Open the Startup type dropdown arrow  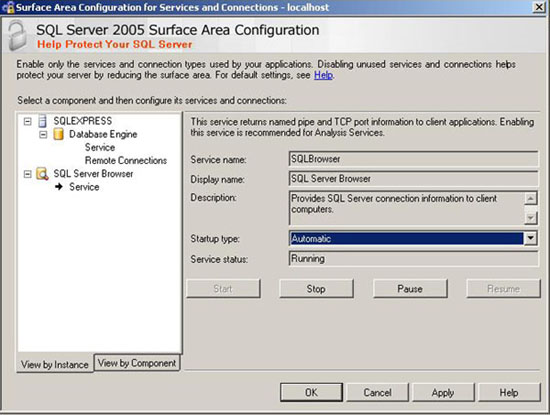coord(531,239)
